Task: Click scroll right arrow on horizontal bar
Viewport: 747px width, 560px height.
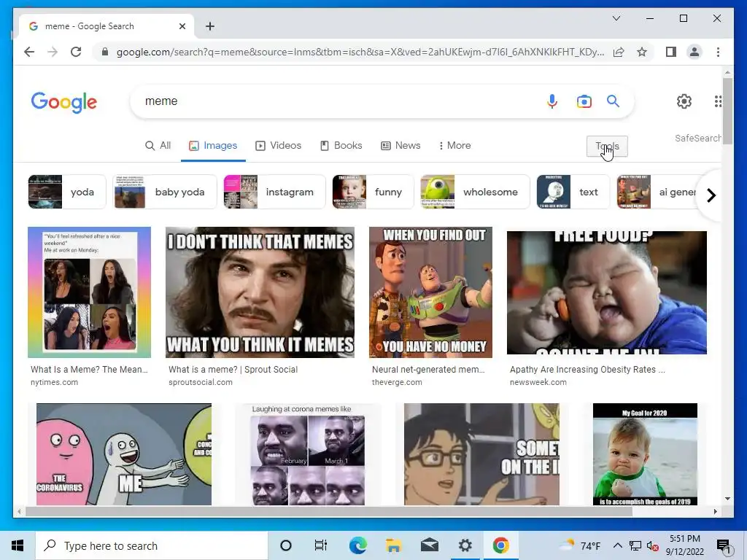Action: pyautogui.click(x=715, y=512)
